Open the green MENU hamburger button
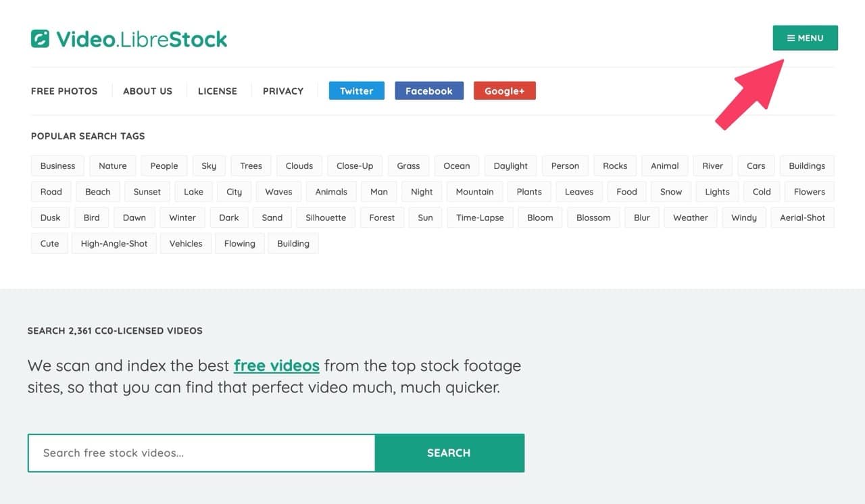Screen dimensions: 865x504 [x=805, y=38]
